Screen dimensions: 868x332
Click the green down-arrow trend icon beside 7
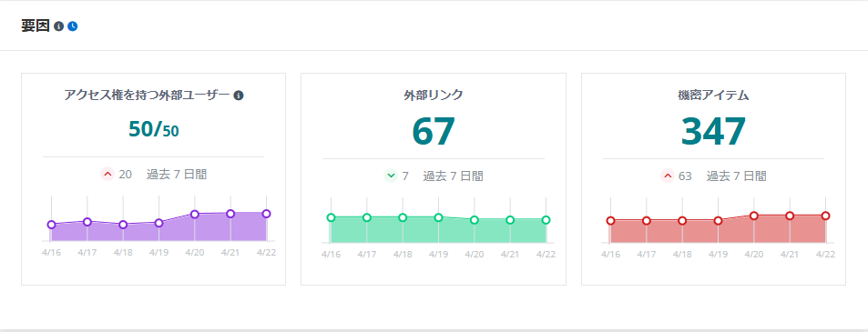[391, 176]
